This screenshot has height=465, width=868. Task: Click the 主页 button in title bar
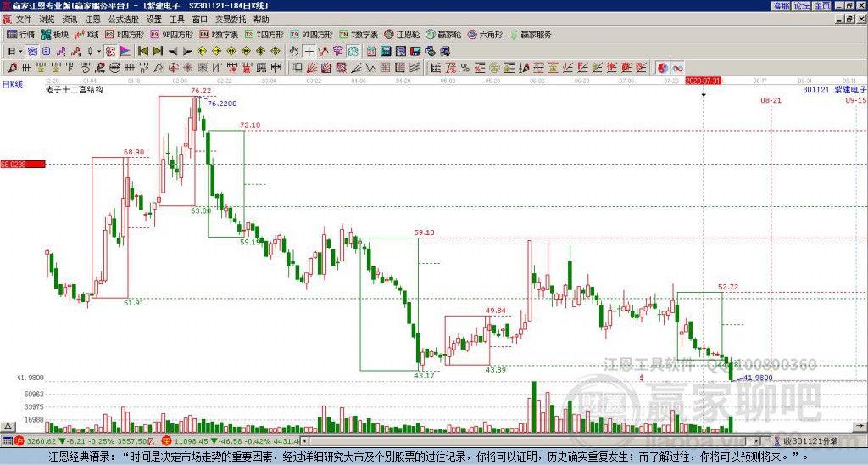pos(822,6)
